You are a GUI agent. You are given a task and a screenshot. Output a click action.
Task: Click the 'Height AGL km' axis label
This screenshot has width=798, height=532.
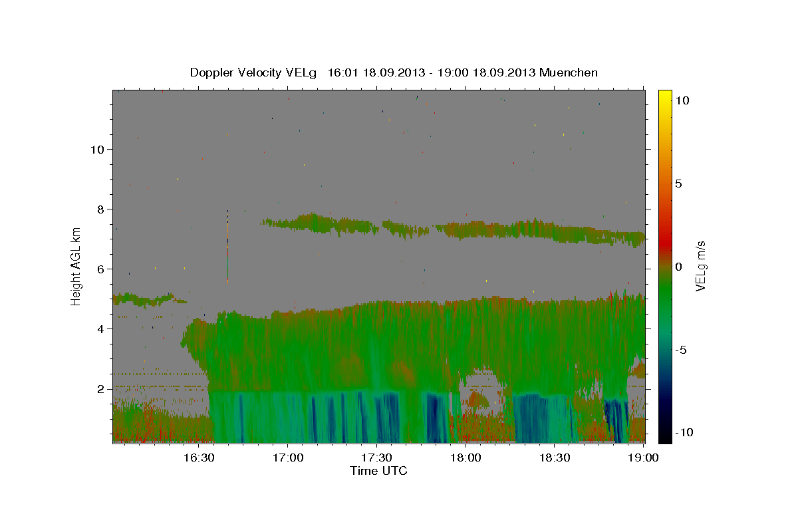76,265
